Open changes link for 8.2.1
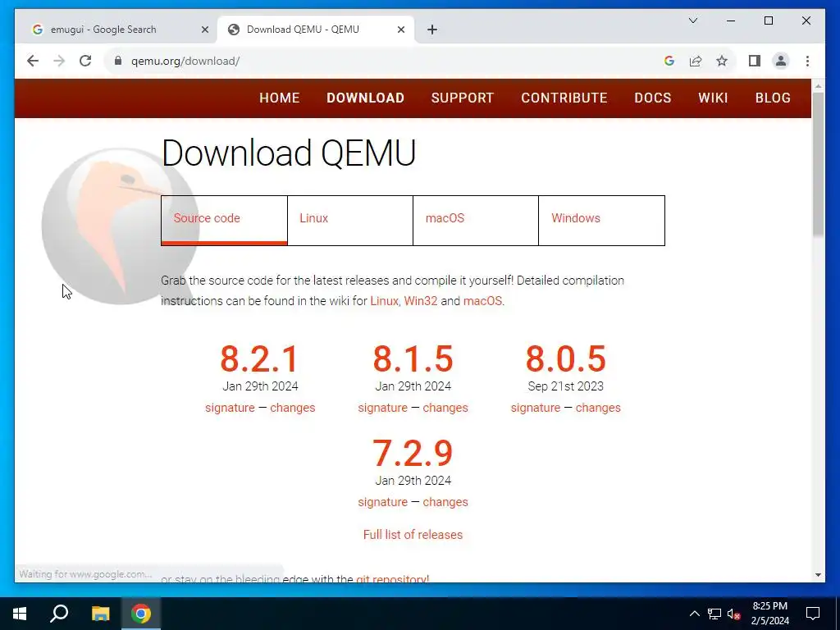Viewport: 840px width, 630px height. (293, 408)
